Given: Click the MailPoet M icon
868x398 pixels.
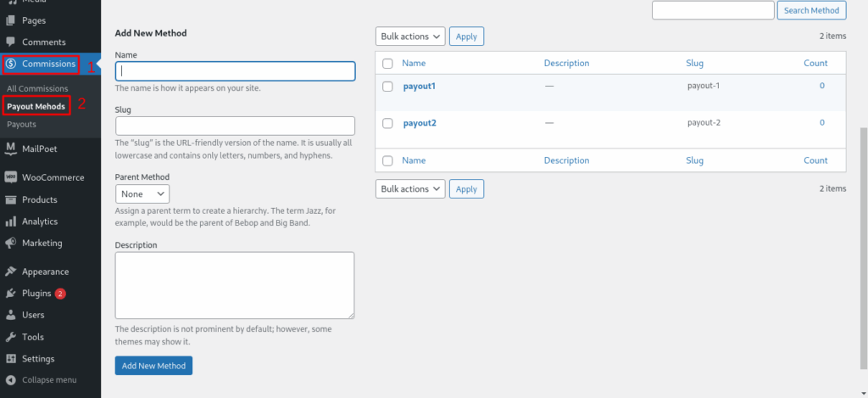Looking at the screenshot, I should pos(11,149).
